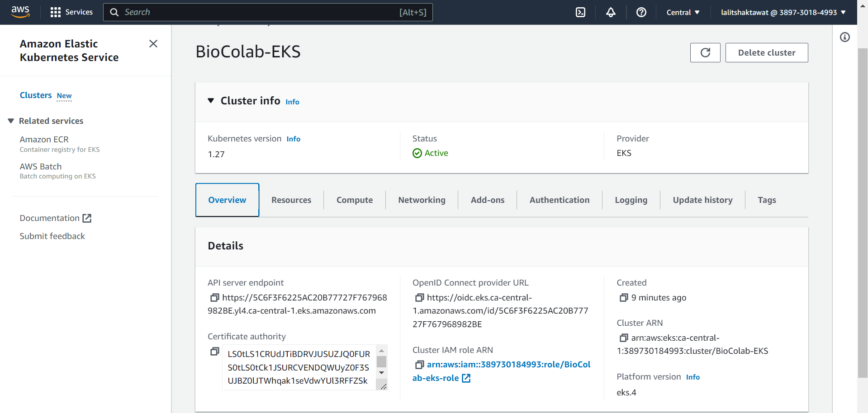Screen dimensions: 868x413
Task: Open Info link beside Platform version
Action: (693, 377)
